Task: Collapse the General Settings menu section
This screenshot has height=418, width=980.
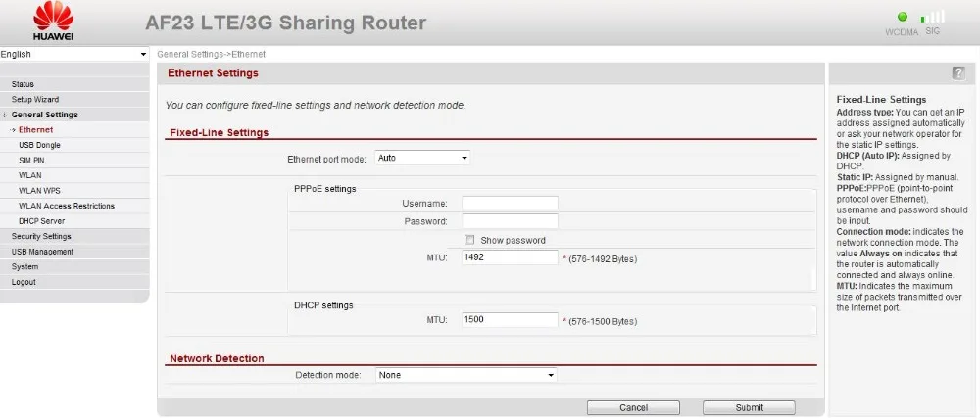Action: [44, 115]
